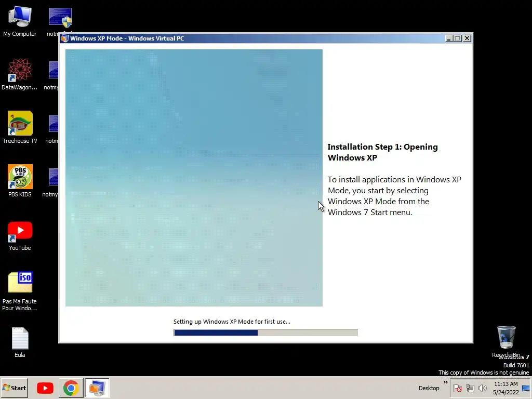Open the DataWagon desktop shortcut
This screenshot has height=399, width=532.
[x=20, y=74]
